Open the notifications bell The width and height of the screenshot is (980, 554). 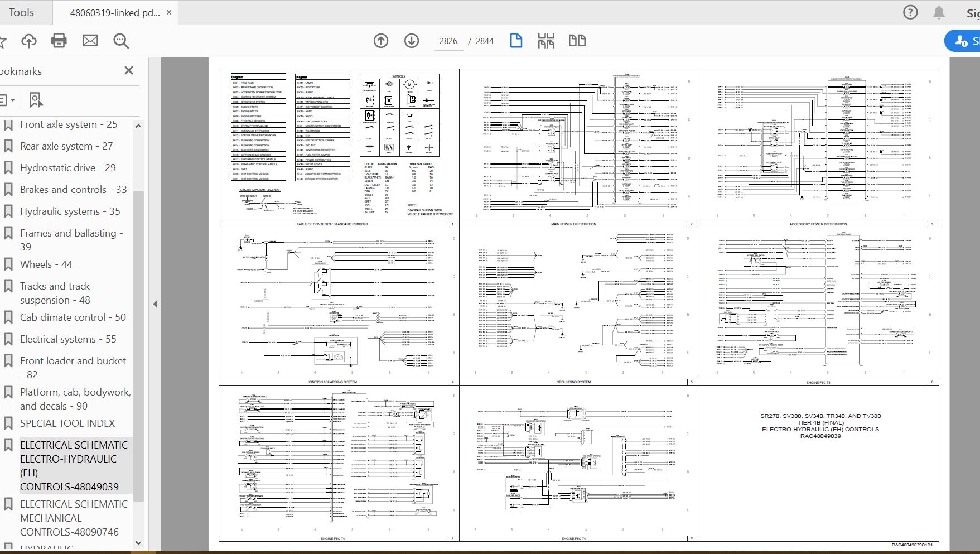939,12
